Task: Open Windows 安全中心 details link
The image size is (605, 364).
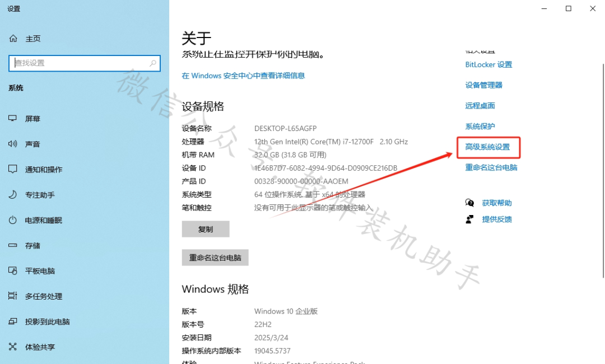Action: (243, 76)
